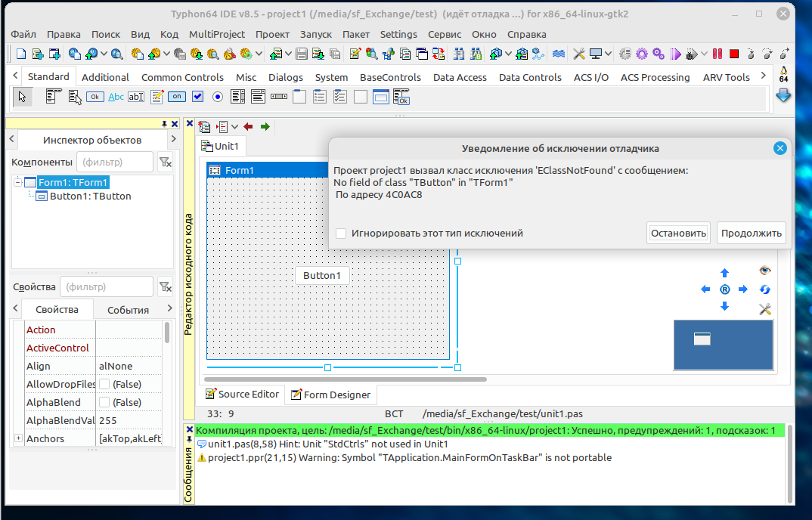Click the Продолжить button
The height and width of the screenshot is (520, 812).
click(752, 233)
